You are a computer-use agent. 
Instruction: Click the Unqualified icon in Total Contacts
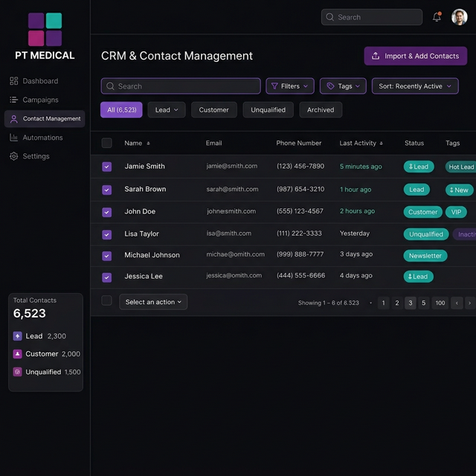tap(17, 372)
